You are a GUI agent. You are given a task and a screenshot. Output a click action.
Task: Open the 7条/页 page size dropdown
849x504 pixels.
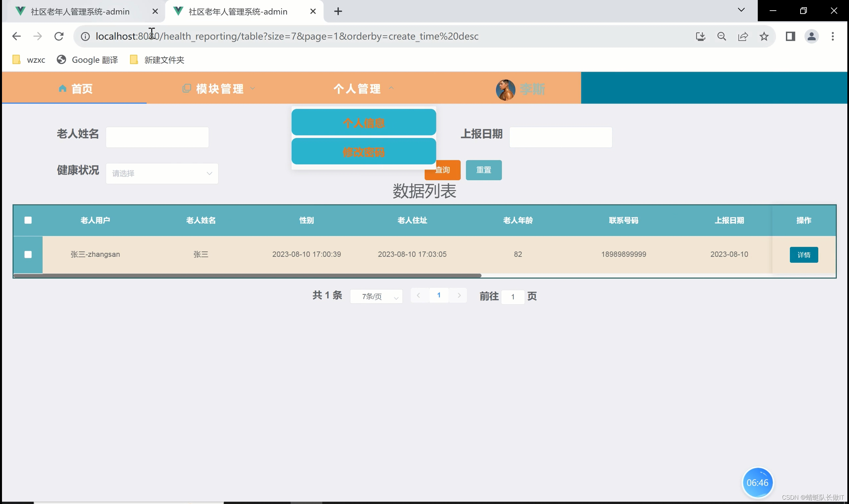click(376, 297)
